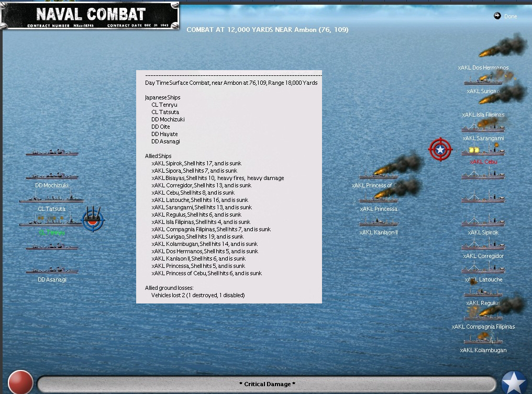Click the red round button at bottom left
This screenshot has height=394, width=532.
point(20,382)
